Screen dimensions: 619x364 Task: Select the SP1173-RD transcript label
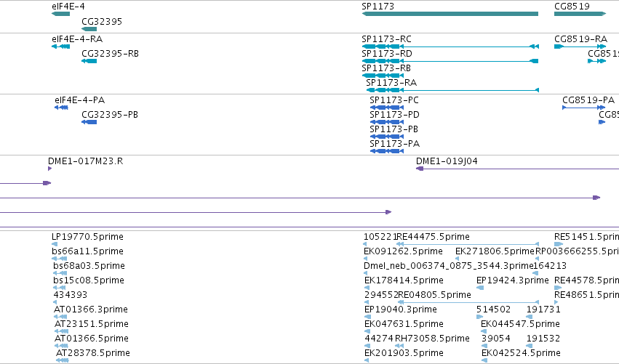tap(387, 54)
